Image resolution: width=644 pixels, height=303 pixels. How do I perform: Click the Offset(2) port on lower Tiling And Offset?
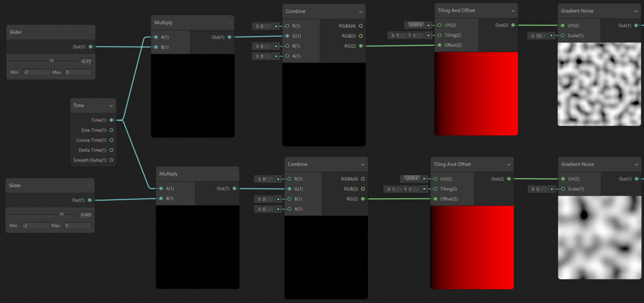[x=435, y=199]
